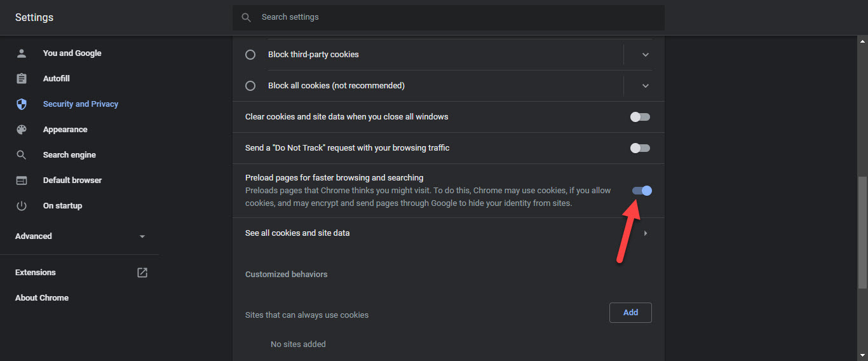This screenshot has height=361, width=868.
Task: Click the Extensions external link icon
Action: [x=142, y=273]
